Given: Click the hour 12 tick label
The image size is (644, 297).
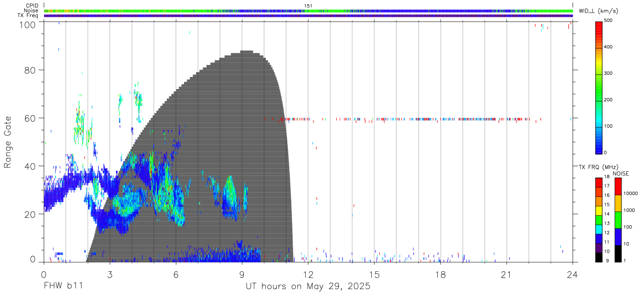Looking at the screenshot, I should (308, 274).
